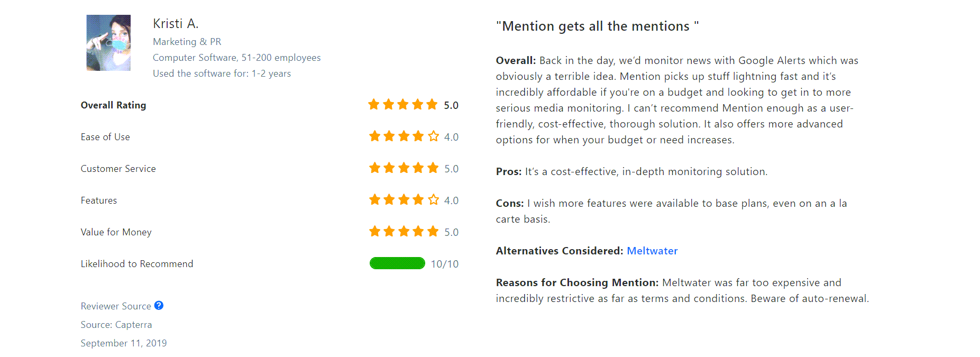Click Kristi A.'s profile photo

(x=108, y=43)
